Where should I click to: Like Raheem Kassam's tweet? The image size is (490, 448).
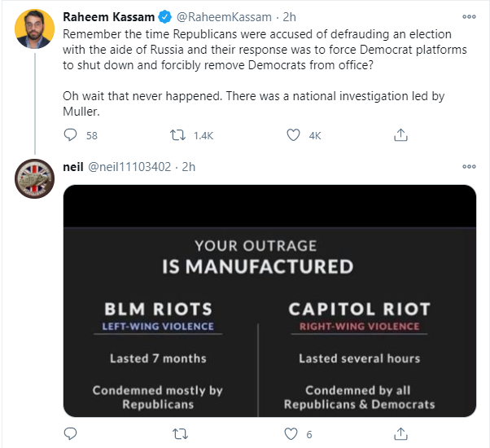tap(292, 135)
